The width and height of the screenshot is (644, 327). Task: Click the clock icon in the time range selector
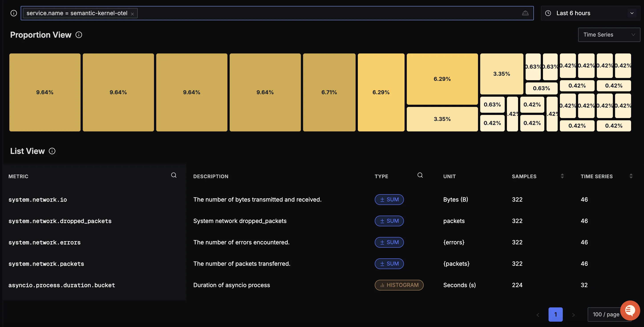(548, 13)
